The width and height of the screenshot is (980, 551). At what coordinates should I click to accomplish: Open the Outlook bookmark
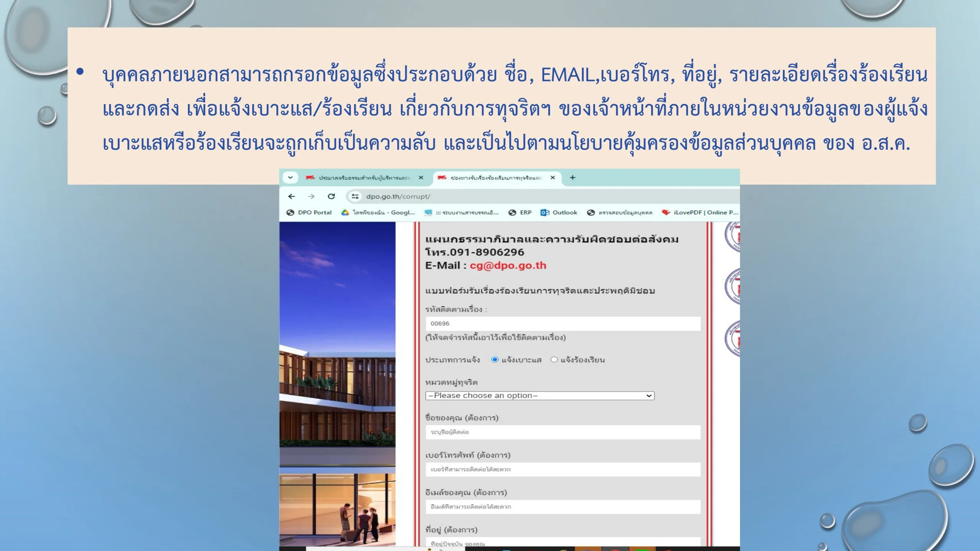(559, 212)
